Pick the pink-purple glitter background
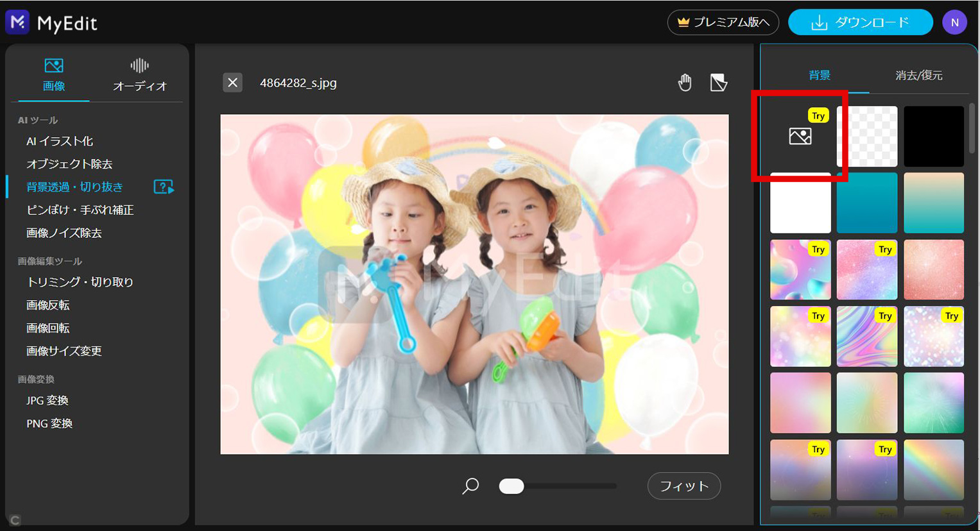This screenshot has height=531, width=980. [867, 269]
